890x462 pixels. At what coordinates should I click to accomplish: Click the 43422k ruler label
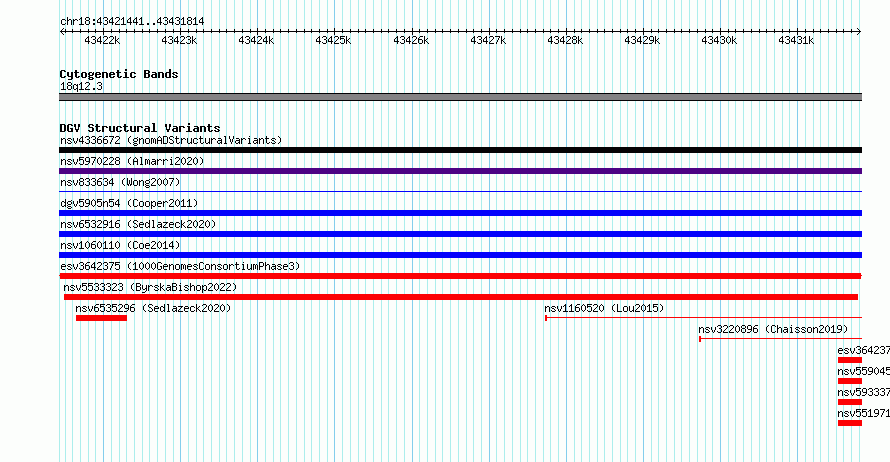[x=102, y=40]
